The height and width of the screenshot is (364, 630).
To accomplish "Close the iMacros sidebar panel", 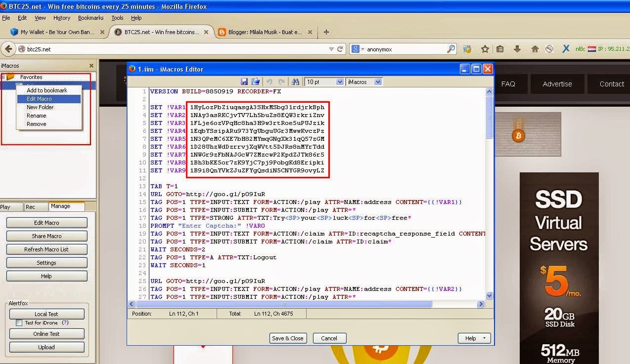I will tap(91, 66).
